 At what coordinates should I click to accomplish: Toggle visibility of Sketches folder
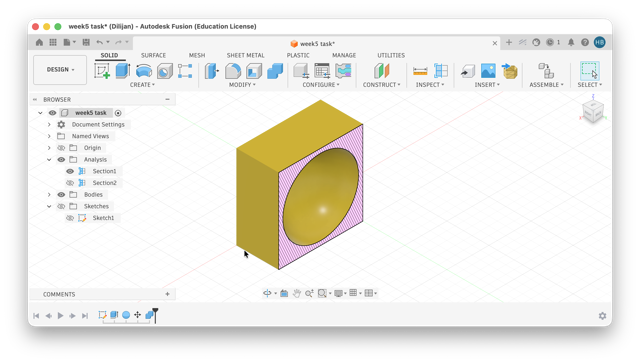coord(61,206)
